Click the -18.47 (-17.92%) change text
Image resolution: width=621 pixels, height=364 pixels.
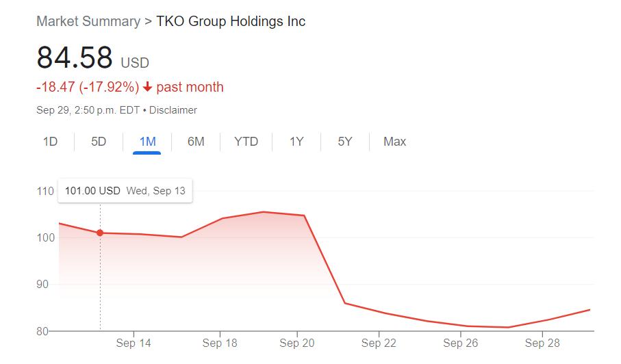(88, 88)
